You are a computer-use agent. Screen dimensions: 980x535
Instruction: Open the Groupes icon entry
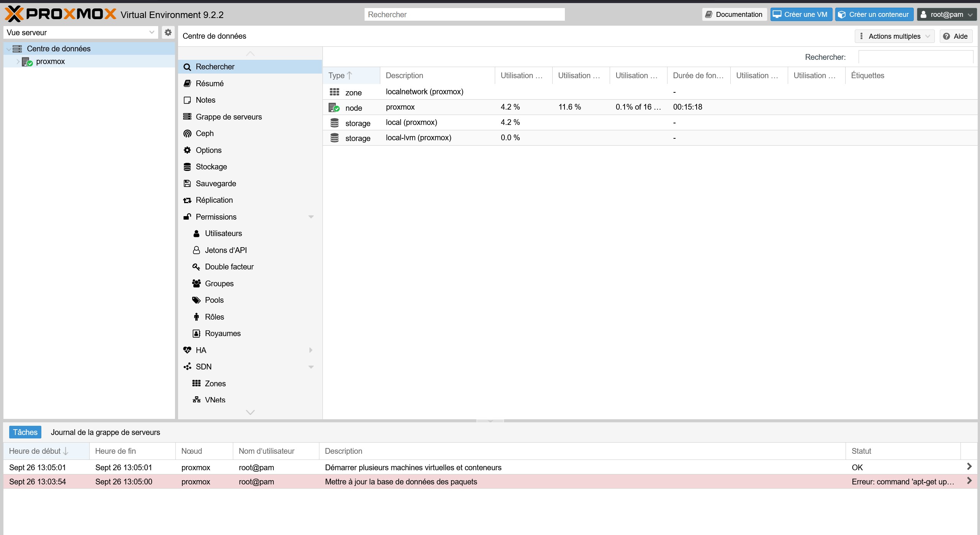(250, 284)
